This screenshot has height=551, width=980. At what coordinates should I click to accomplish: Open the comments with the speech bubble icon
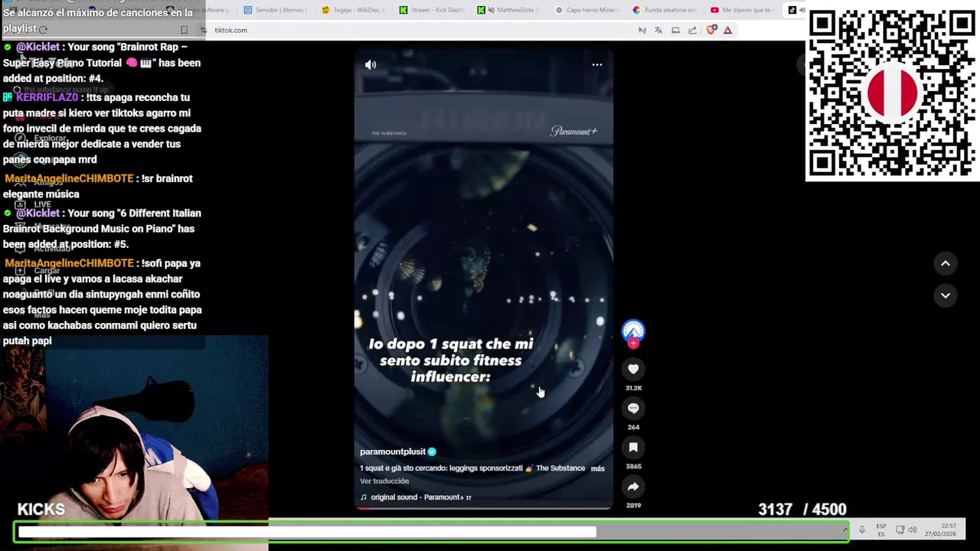click(x=633, y=409)
